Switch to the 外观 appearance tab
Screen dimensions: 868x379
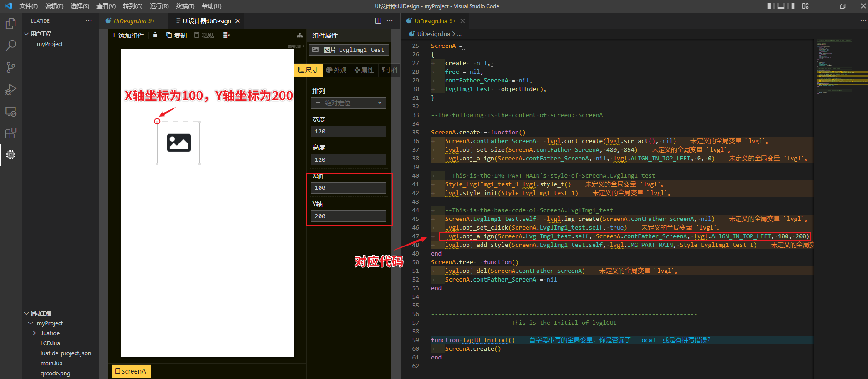pyautogui.click(x=336, y=70)
